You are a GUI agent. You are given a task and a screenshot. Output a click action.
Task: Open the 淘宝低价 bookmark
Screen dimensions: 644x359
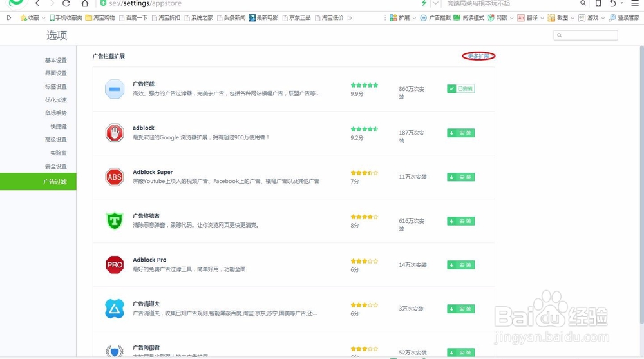329,17
